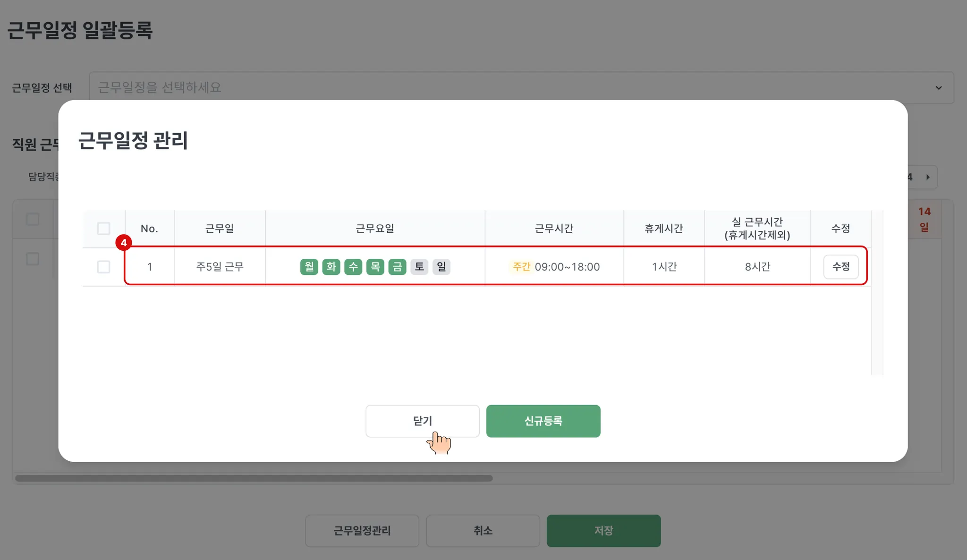
Task: Click the Sunday (일) day badge
Action: (441, 267)
